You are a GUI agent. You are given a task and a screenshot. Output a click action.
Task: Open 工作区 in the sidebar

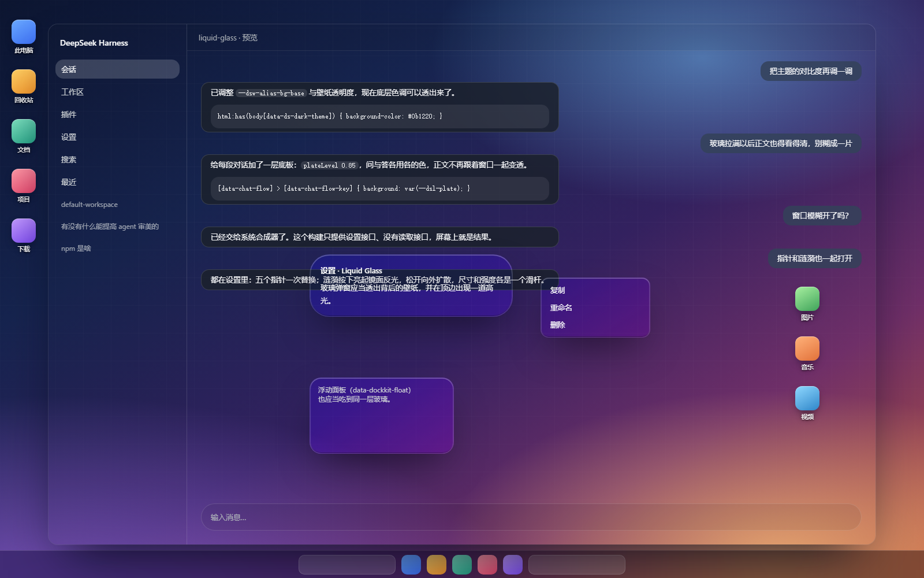click(x=117, y=92)
